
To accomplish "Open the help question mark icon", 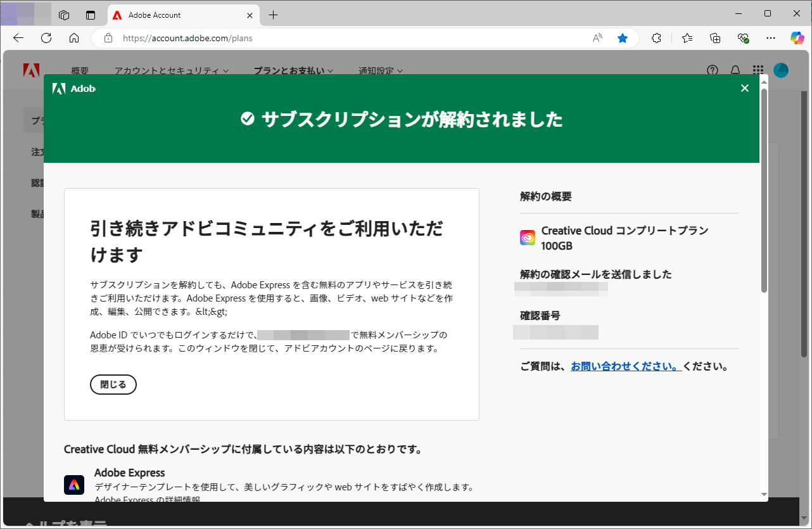I will tap(713, 70).
